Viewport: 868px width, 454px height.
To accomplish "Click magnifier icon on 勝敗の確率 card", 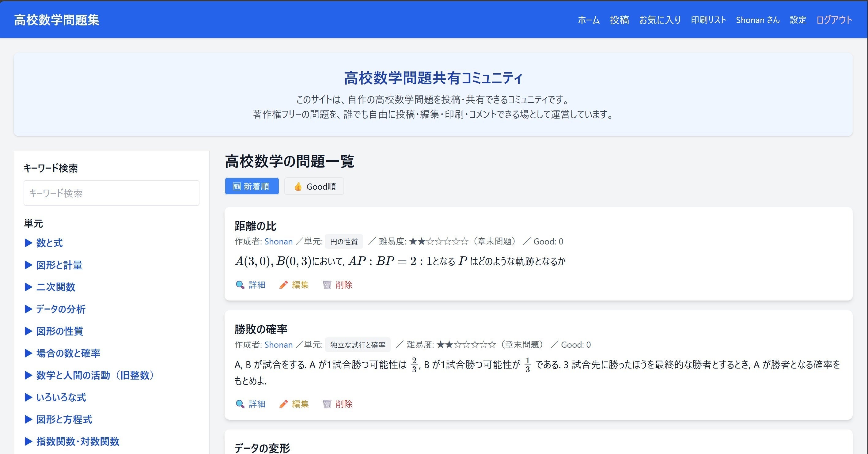I will (240, 404).
